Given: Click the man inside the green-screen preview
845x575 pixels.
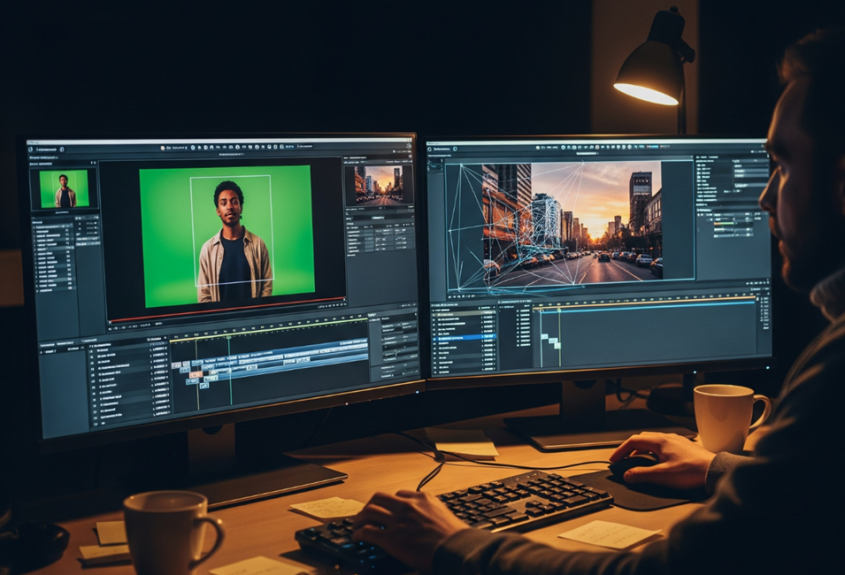Looking at the screenshot, I should [x=231, y=238].
